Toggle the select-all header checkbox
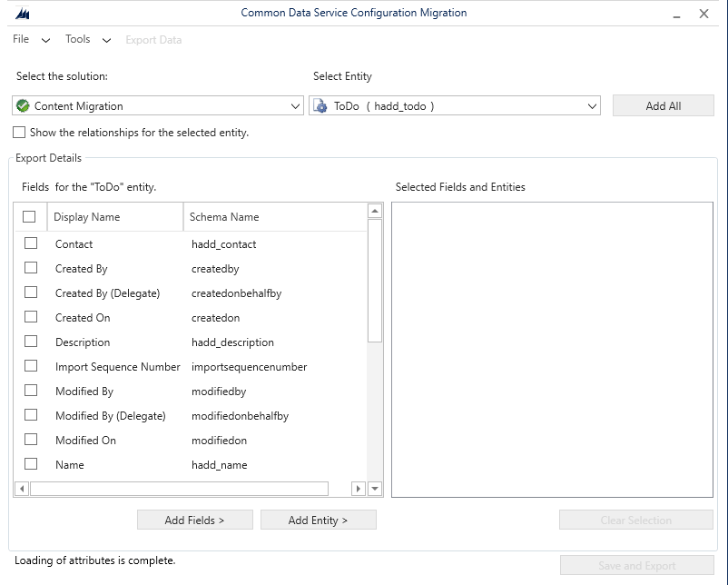The height and width of the screenshot is (585, 728). point(29,217)
